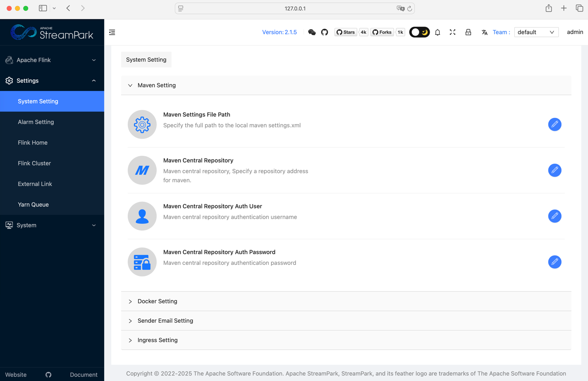Collapse the Maven Setting section
588x381 pixels.
[157, 85]
